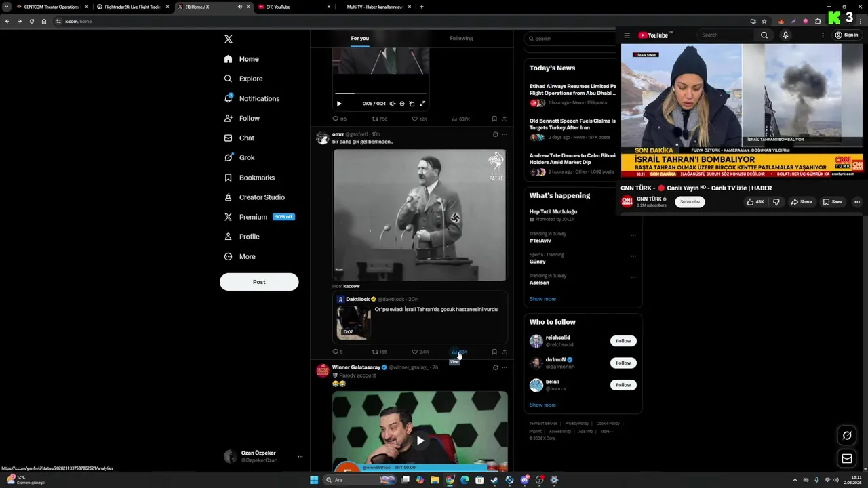Screen dimensions: 868x488
Task: Share the post with 637K views
Action: coord(504,119)
